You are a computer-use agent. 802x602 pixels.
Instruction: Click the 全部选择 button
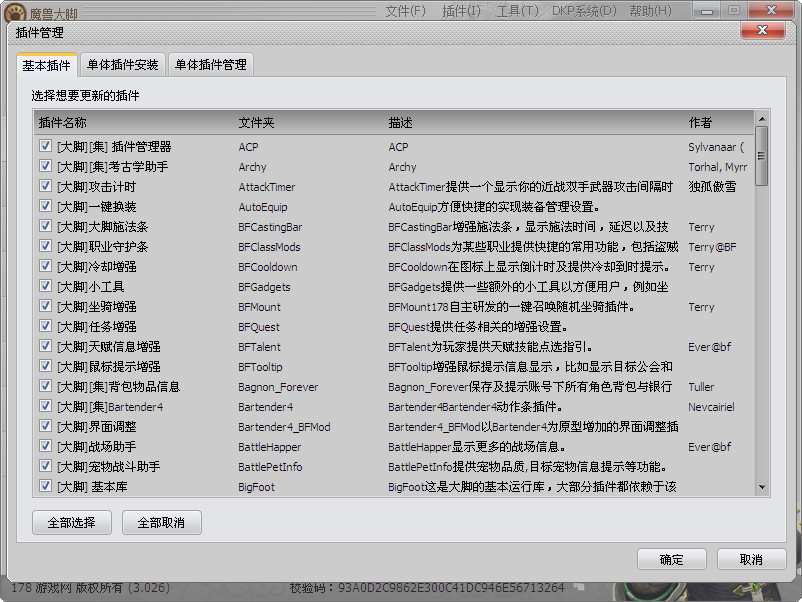[x=71, y=522]
